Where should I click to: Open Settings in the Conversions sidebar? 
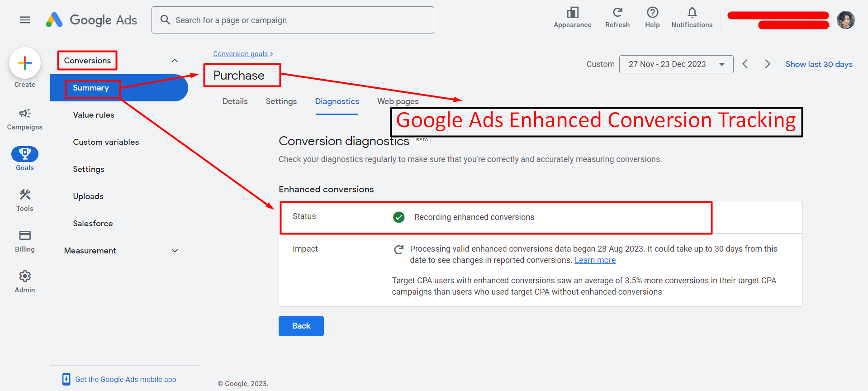89,169
